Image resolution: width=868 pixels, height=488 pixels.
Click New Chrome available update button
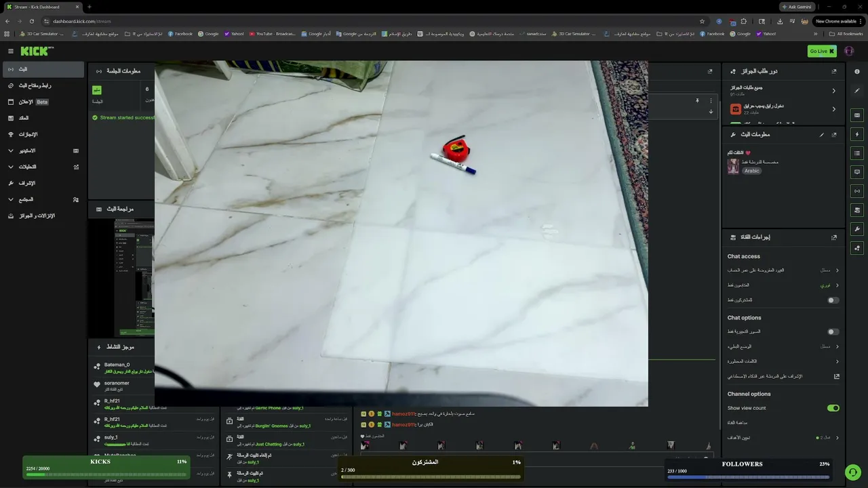838,21
